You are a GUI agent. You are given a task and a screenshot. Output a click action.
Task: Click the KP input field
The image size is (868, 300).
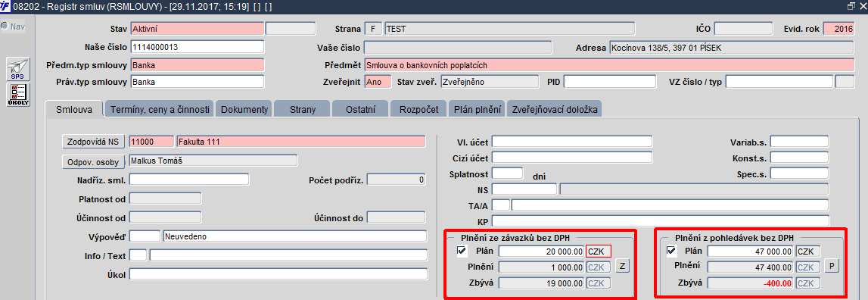tap(660, 221)
